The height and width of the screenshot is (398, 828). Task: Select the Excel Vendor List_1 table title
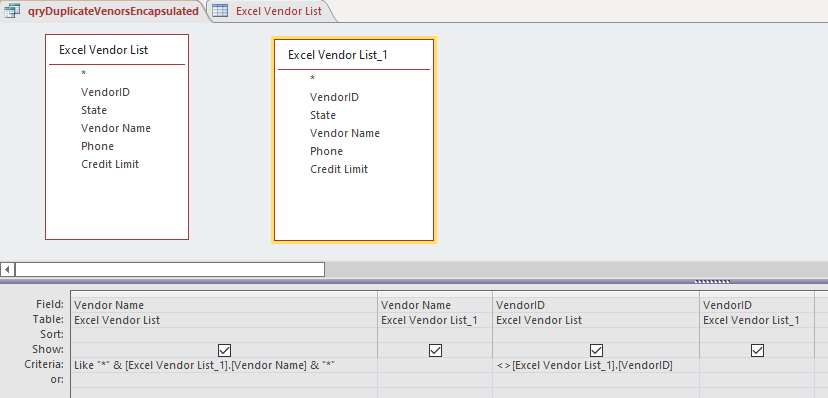(338, 55)
